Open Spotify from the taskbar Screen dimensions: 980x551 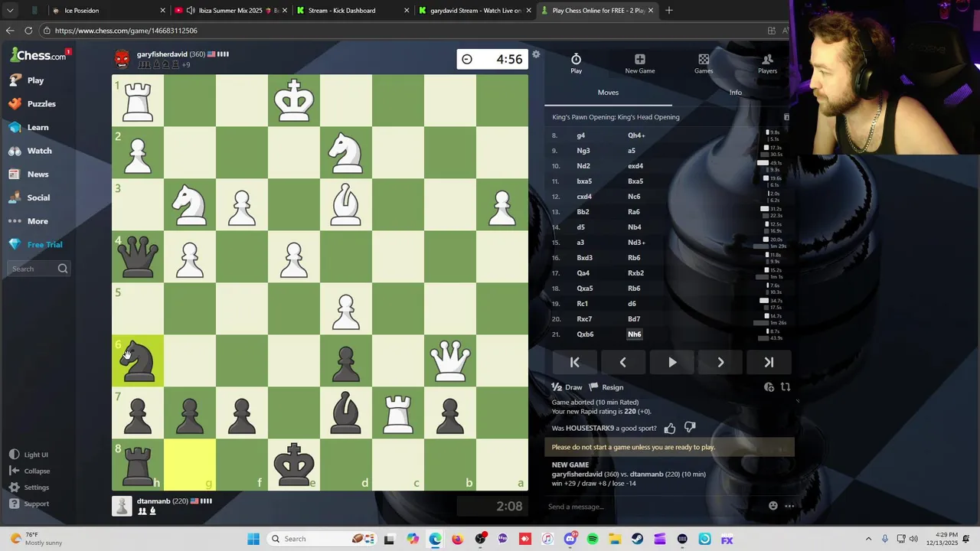click(x=593, y=539)
